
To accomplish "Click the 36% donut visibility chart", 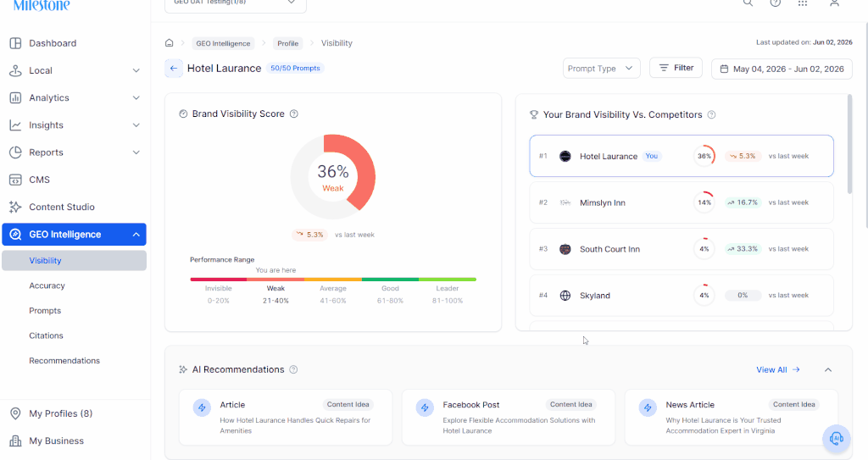I will (332, 176).
